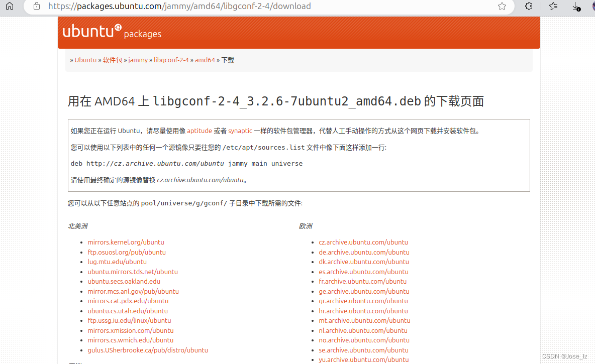595x364 pixels.
Task: Download from mirrors.kernel.org/ubuntu
Action: coord(126,242)
